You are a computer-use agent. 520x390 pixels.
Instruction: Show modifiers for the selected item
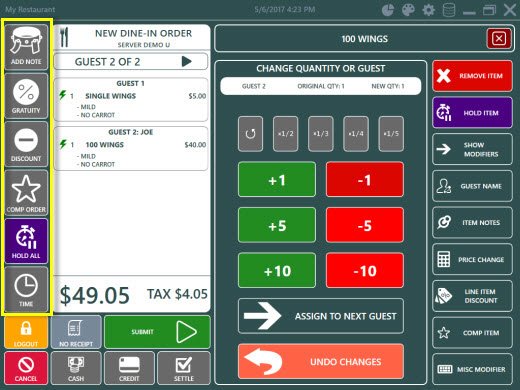(472, 149)
